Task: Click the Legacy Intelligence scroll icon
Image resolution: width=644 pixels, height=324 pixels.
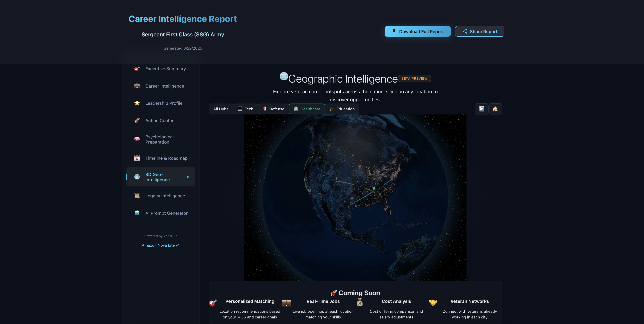Action: tap(137, 196)
